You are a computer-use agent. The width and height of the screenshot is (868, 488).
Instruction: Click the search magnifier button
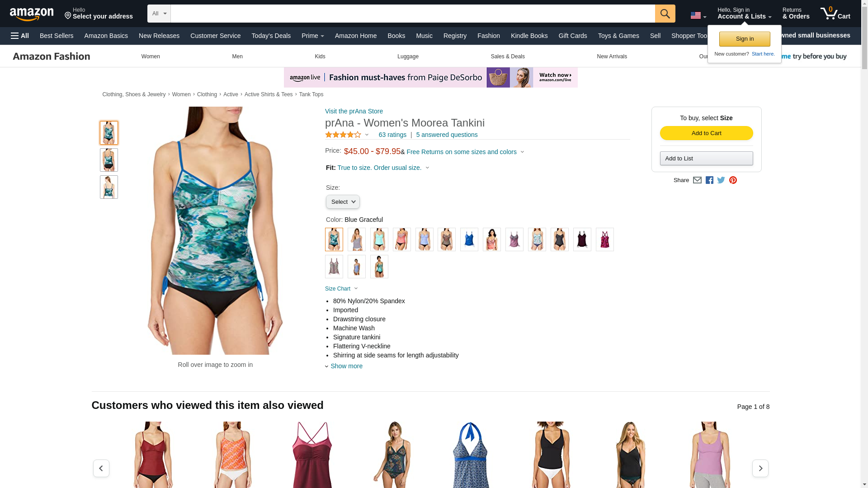[x=665, y=14]
